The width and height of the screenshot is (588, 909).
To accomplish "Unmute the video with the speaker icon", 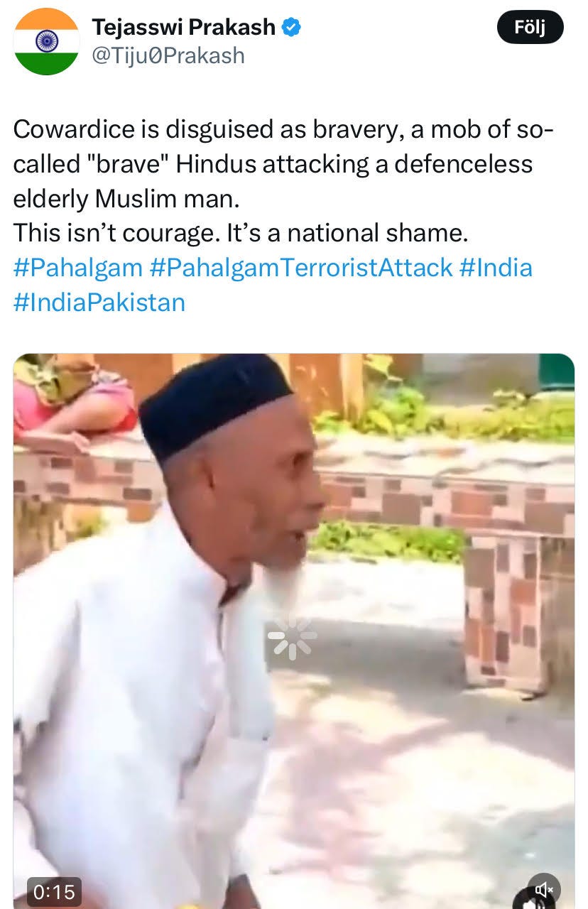I will (544, 889).
